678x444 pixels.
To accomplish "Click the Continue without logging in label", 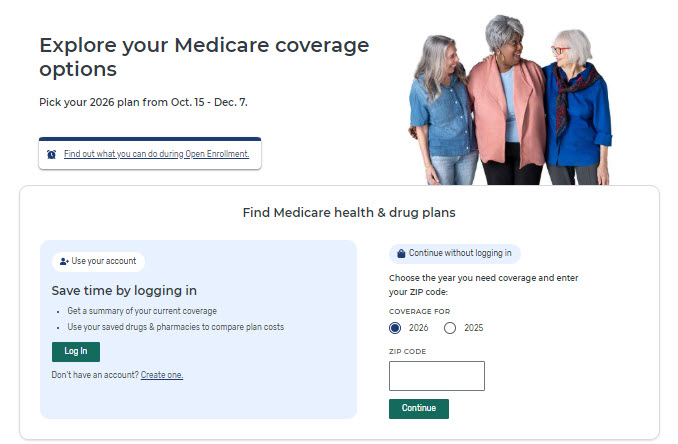I will click(x=460, y=254).
